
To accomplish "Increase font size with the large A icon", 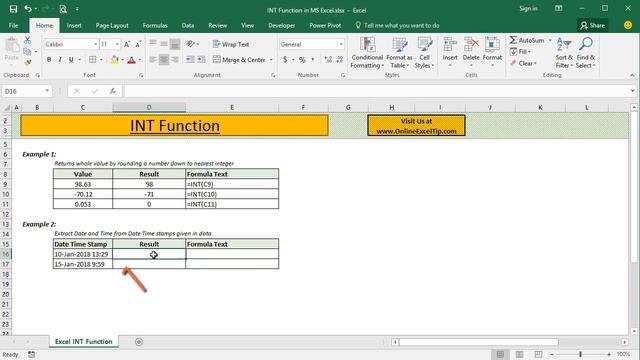I will click(127, 44).
